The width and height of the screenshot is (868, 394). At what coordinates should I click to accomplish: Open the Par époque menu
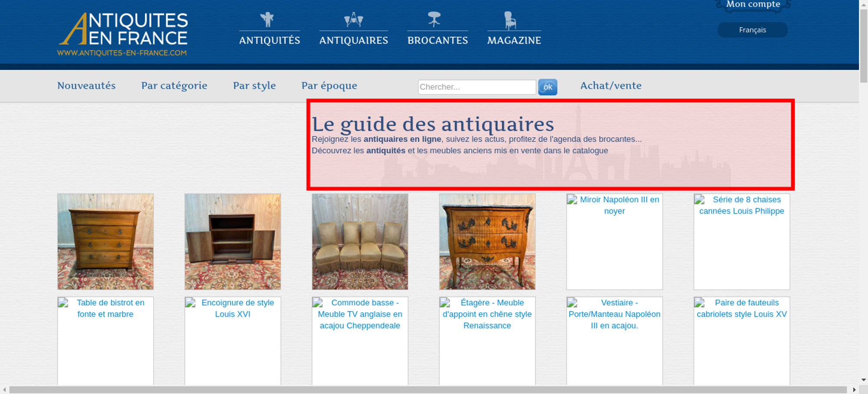tap(329, 85)
